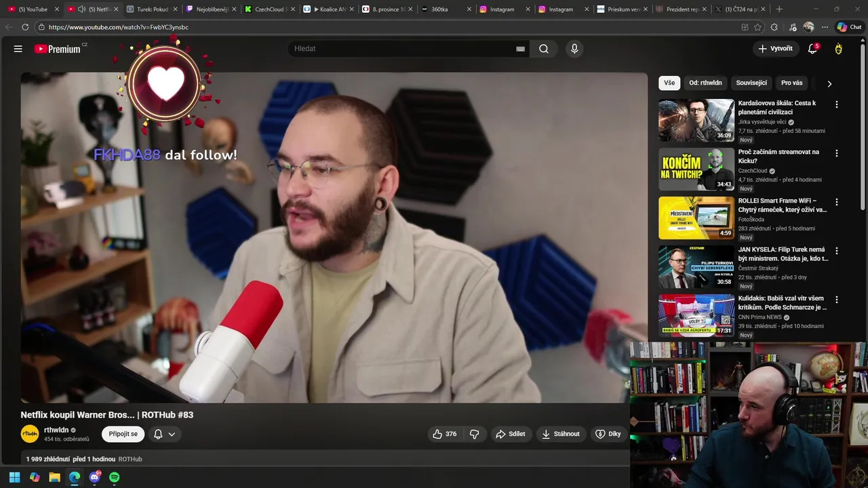Select the Pro vás filter chip
The height and width of the screenshot is (488, 868).
click(x=791, y=83)
